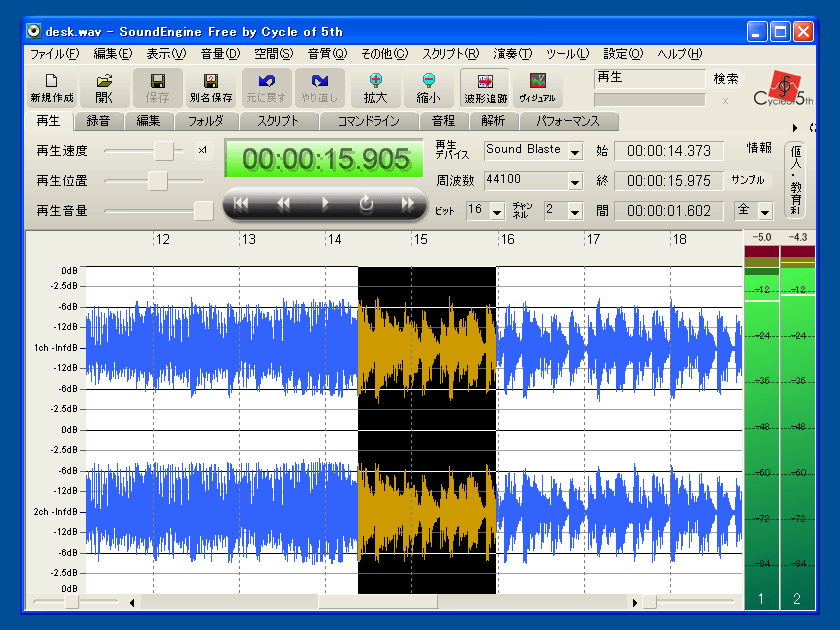
Task: Undo with the 元に戻す icon
Action: pos(266,88)
